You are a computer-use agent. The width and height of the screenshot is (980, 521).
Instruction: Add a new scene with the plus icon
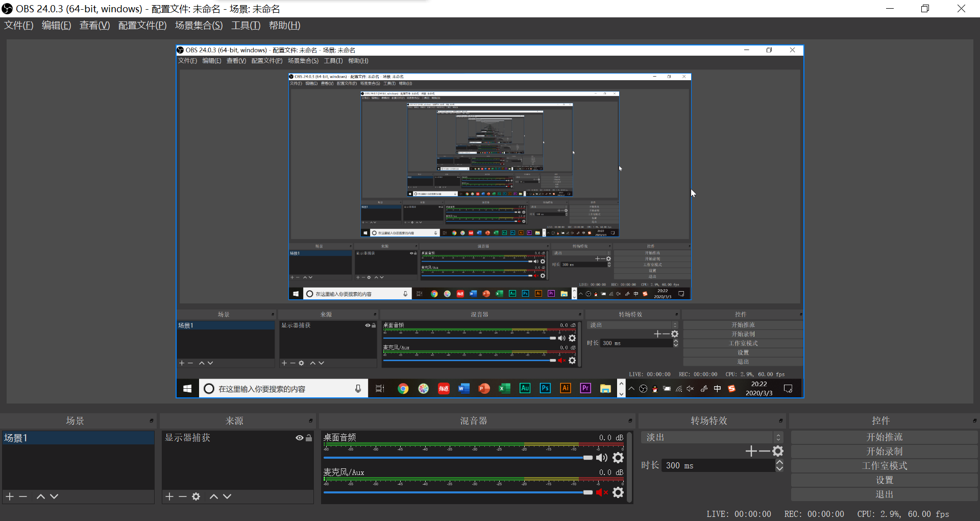[10, 496]
